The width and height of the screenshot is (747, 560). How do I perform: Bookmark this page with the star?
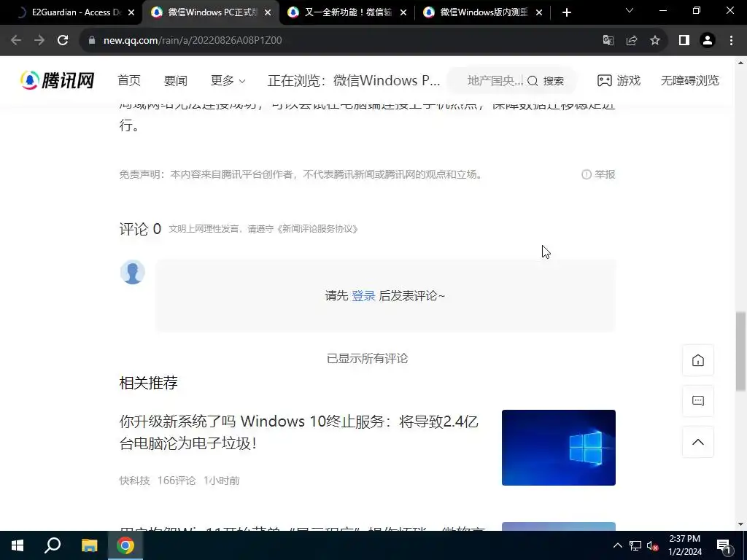coord(655,41)
